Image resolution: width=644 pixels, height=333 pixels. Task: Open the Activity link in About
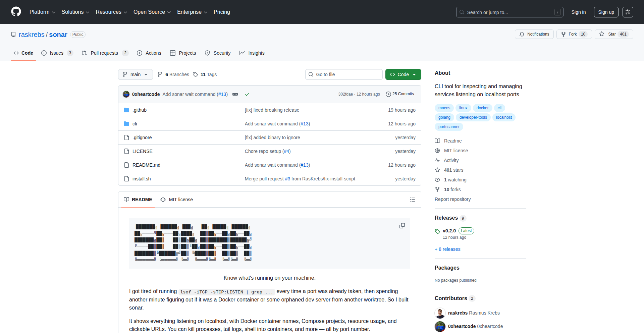click(447, 160)
